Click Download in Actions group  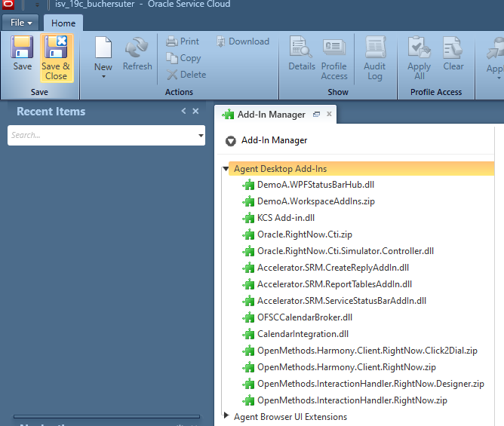tap(243, 41)
